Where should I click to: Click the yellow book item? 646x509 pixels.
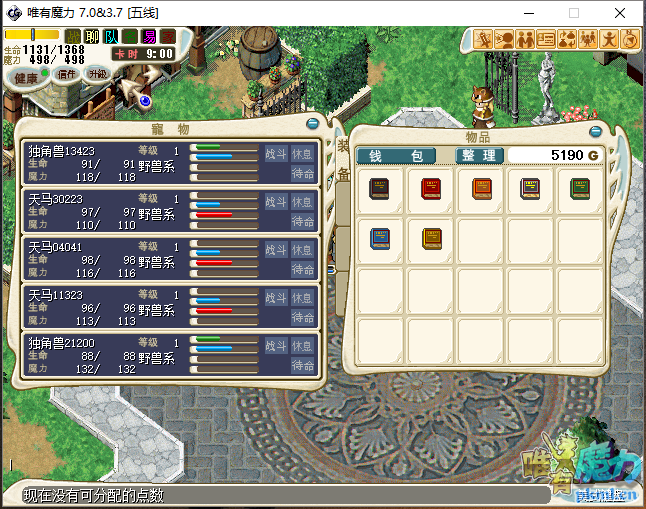(x=431, y=238)
